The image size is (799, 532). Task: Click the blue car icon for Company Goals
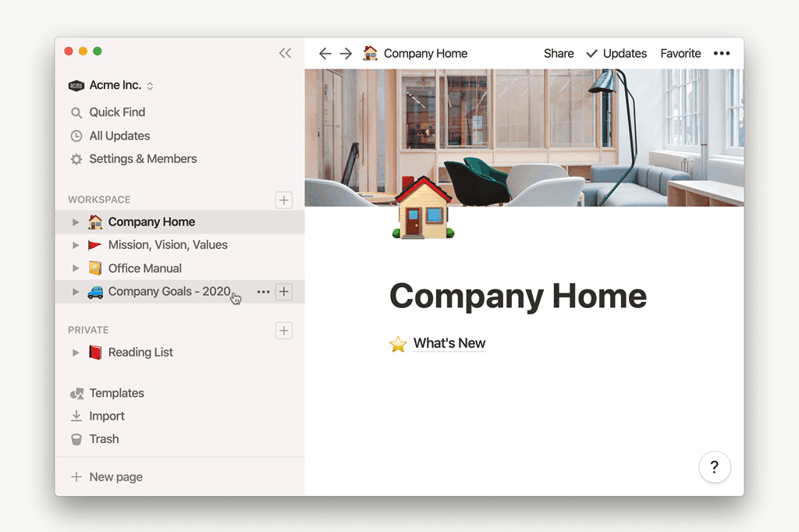click(x=95, y=292)
